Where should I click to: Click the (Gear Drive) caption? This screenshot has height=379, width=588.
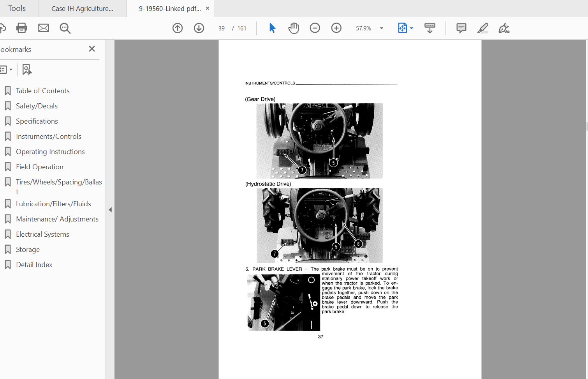pyautogui.click(x=260, y=99)
